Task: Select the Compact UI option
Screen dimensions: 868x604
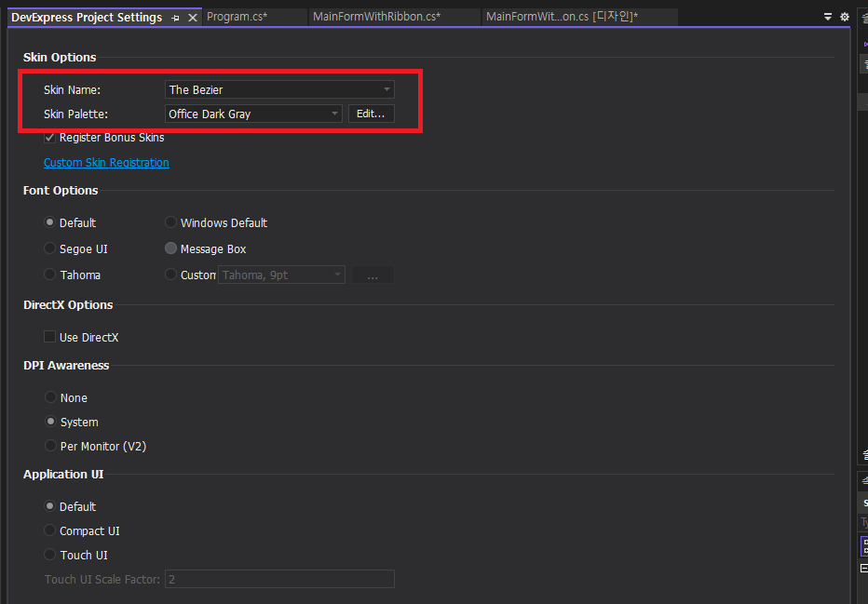Action: point(49,530)
